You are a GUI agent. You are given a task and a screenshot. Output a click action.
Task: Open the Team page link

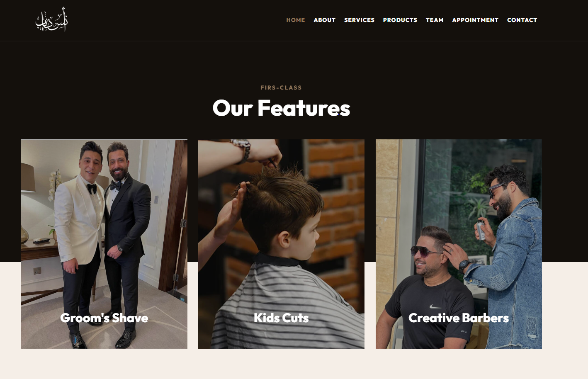click(x=435, y=20)
